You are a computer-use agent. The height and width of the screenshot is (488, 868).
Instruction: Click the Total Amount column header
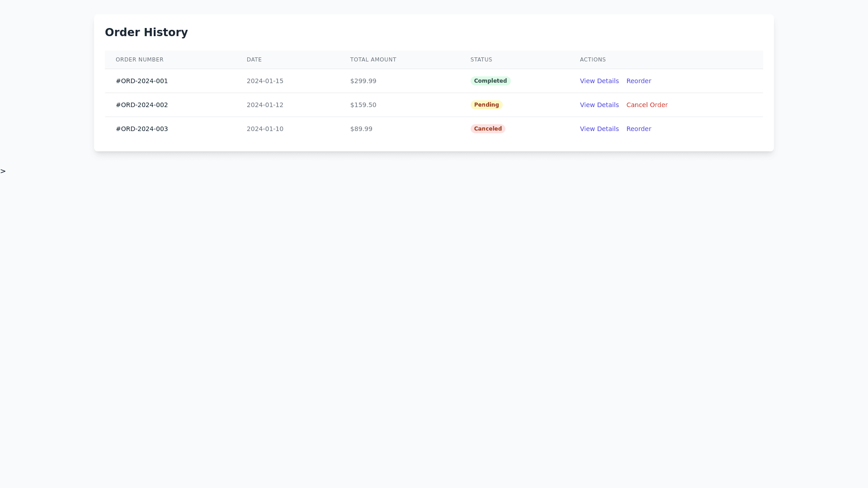point(373,60)
